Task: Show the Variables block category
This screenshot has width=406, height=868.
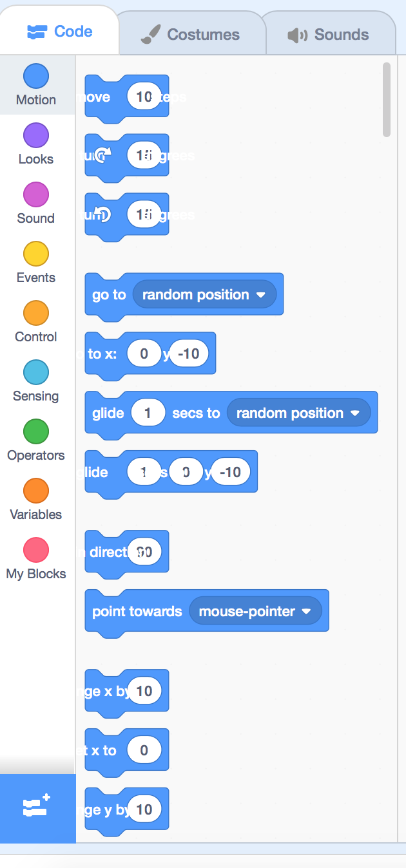Action: [36, 491]
